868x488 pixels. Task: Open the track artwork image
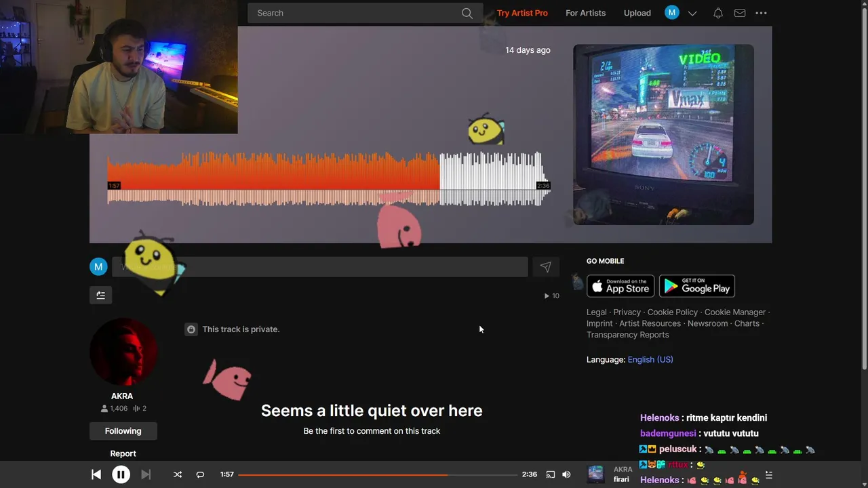(x=663, y=134)
